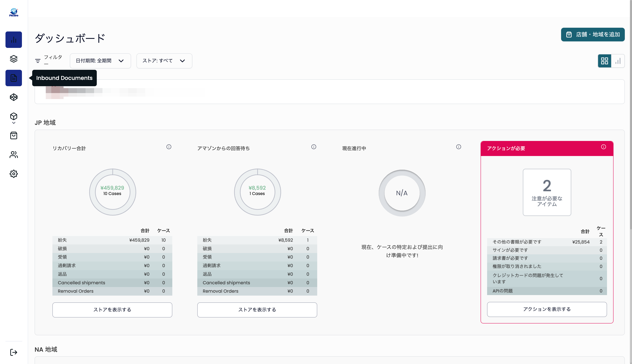The height and width of the screenshot is (364, 632).
Task: Click the codepen-style box sidebar icon
Action: [x=14, y=97]
